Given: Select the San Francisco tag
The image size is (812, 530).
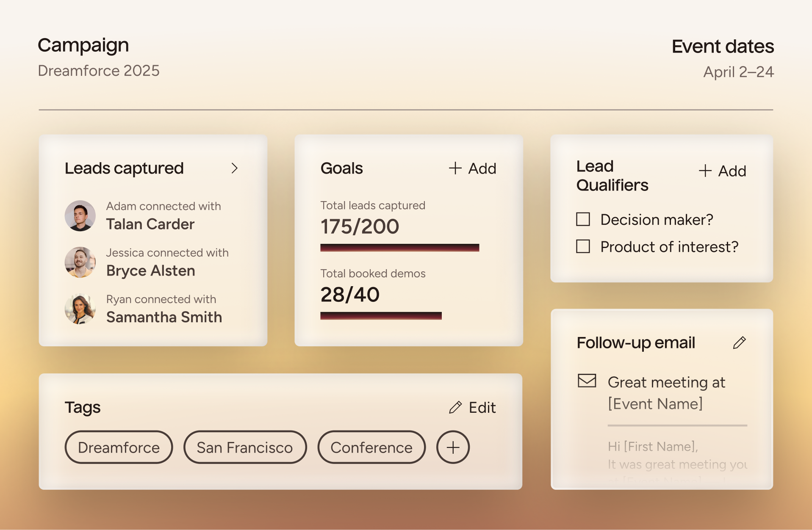Looking at the screenshot, I should [x=245, y=447].
